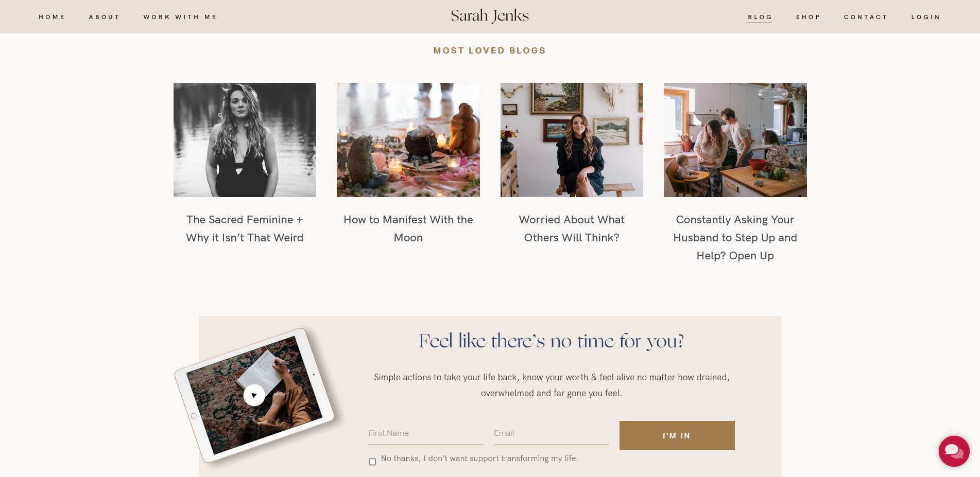Select the Login link
980x477 pixels.
click(x=925, y=17)
